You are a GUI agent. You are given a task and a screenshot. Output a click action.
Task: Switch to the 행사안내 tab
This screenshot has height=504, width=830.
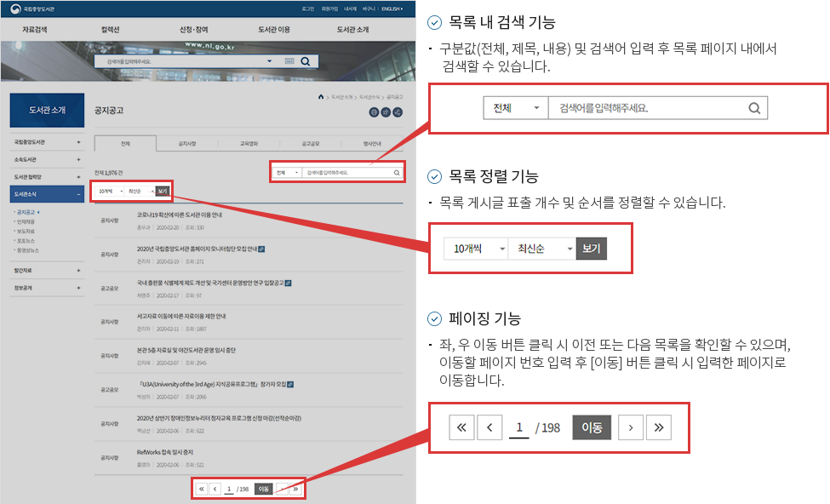click(371, 144)
